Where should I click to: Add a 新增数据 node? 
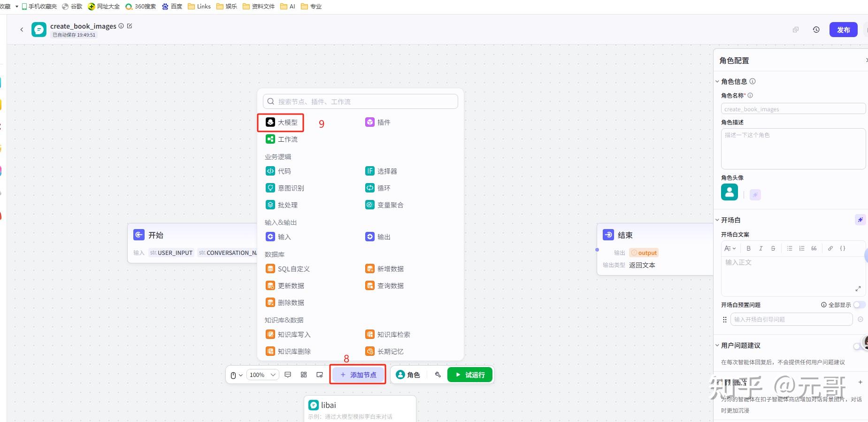click(384, 269)
